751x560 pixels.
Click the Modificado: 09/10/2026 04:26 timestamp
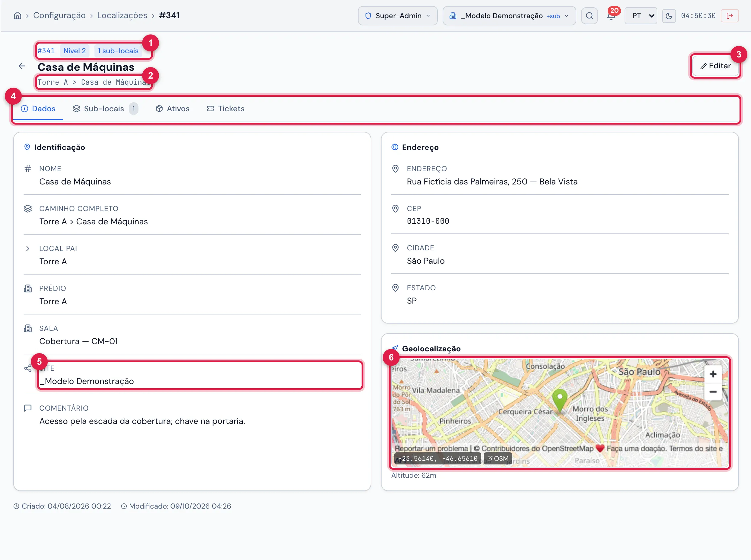click(176, 506)
